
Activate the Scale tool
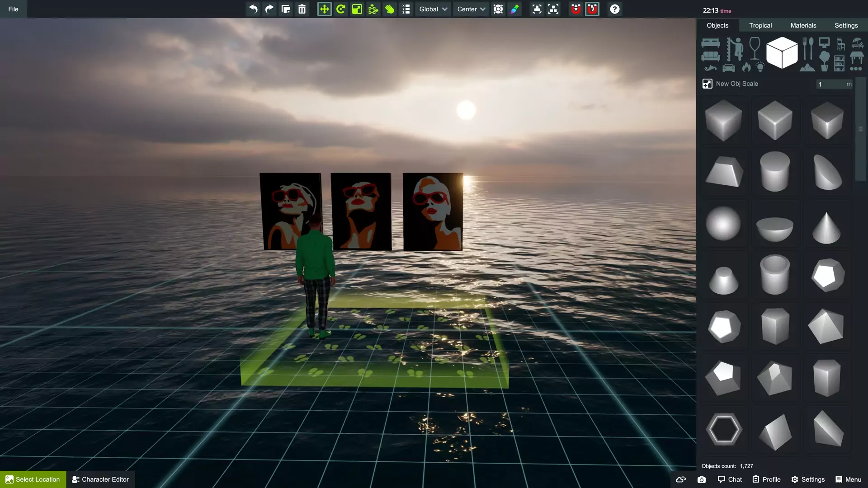(x=357, y=9)
